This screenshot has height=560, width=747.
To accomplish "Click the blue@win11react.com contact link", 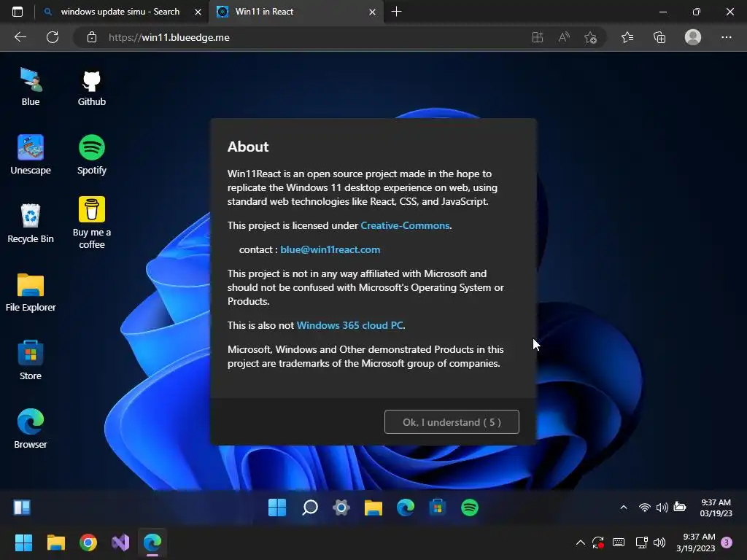I will click(330, 249).
